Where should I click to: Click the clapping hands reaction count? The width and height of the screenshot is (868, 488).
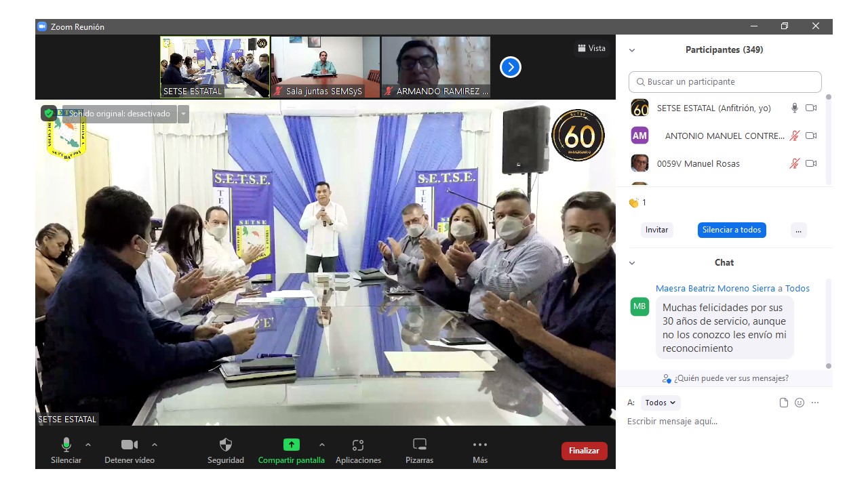tap(637, 203)
